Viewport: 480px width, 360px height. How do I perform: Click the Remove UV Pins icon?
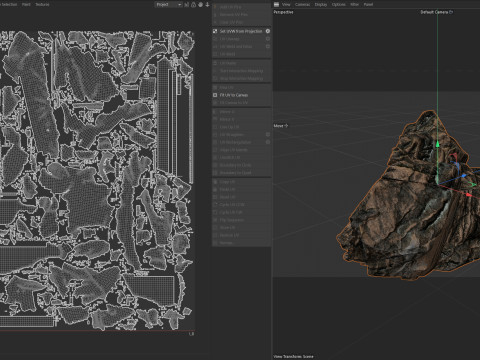coord(215,15)
